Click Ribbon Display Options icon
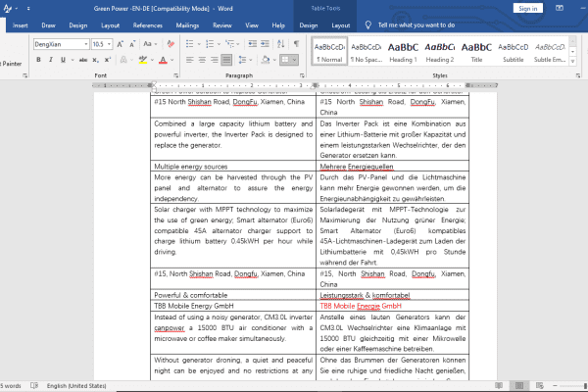 point(560,8)
